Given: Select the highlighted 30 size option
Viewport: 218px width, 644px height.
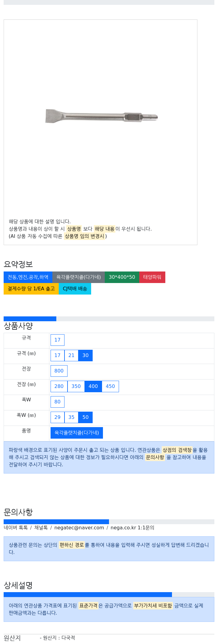Looking at the screenshot, I should pyautogui.click(x=85, y=355).
